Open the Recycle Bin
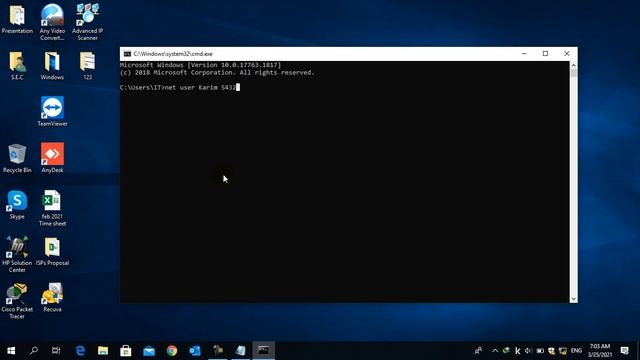 (x=17, y=158)
